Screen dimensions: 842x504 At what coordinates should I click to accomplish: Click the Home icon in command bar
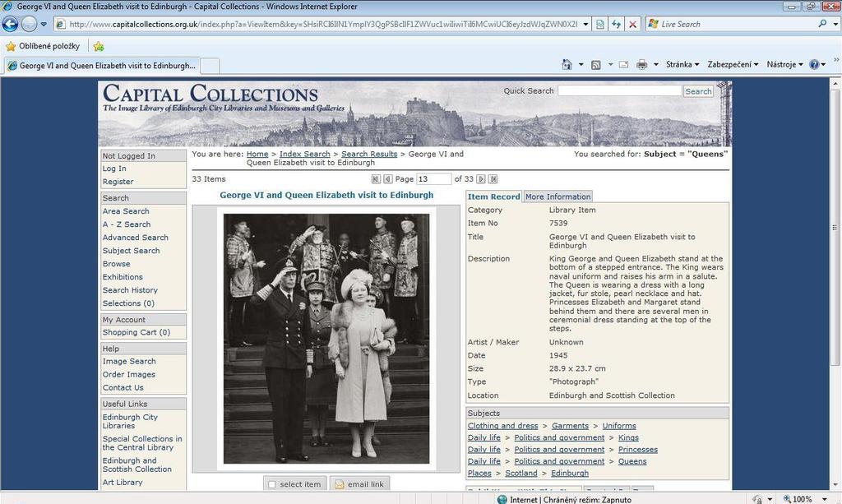[x=567, y=64]
